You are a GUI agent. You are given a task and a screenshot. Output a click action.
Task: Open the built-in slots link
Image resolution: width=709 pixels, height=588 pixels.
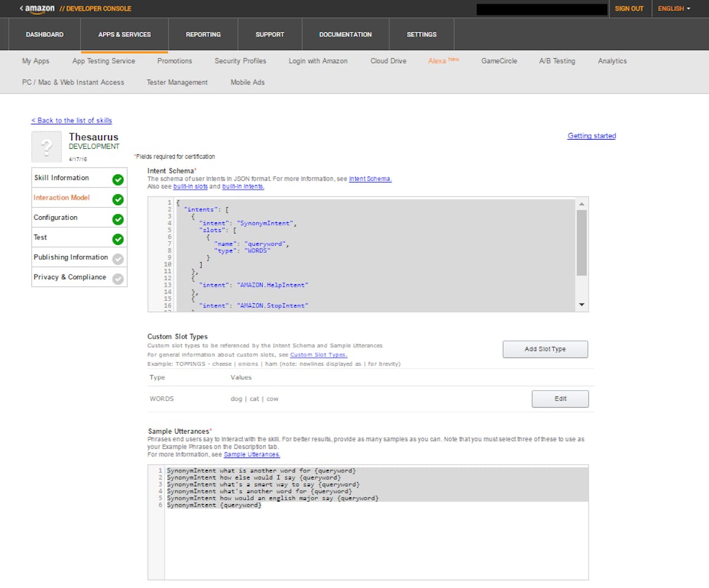pyautogui.click(x=191, y=186)
